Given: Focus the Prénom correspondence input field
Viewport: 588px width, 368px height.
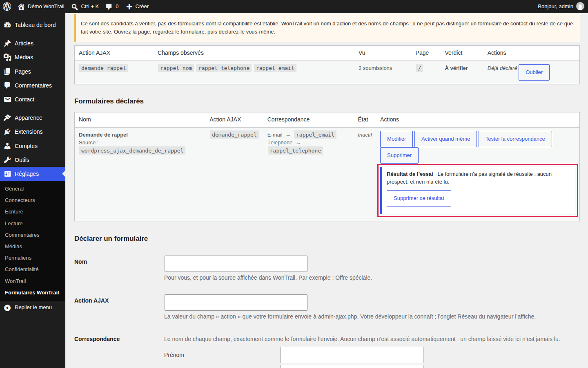Looking at the screenshot, I should point(352,355).
